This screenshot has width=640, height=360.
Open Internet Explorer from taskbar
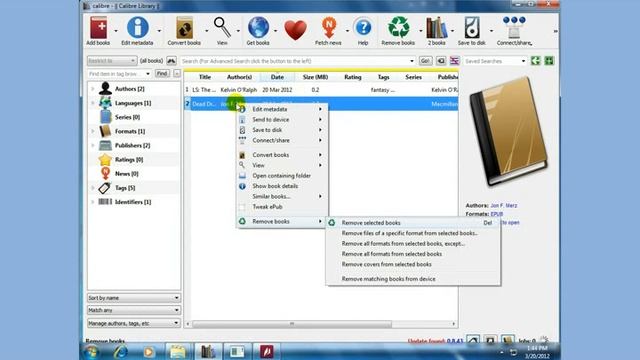pyautogui.click(x=120, y=351)
